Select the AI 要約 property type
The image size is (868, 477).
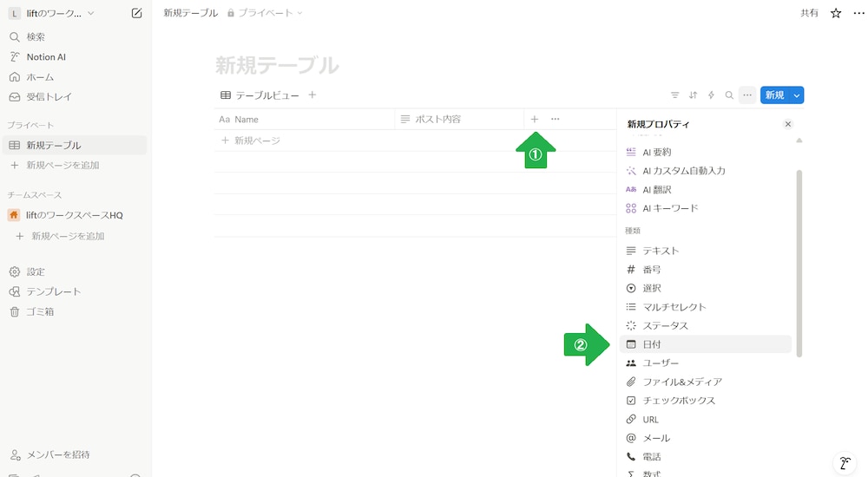point(705,152)
